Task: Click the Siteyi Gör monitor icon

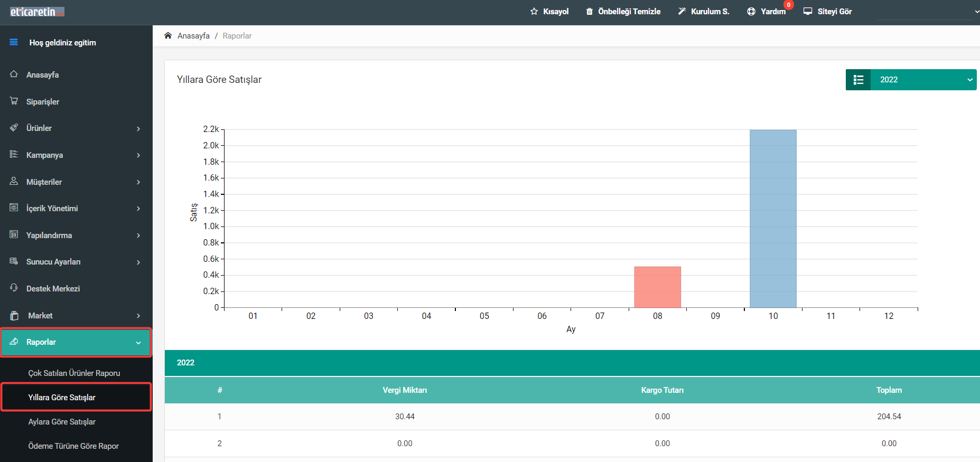Action: click(x=808, y=11)
